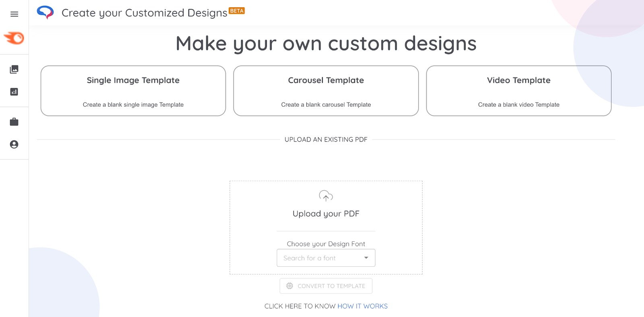Open the analytics bar chart sidebar icon
644x317 pixels.
click(14, 92)
